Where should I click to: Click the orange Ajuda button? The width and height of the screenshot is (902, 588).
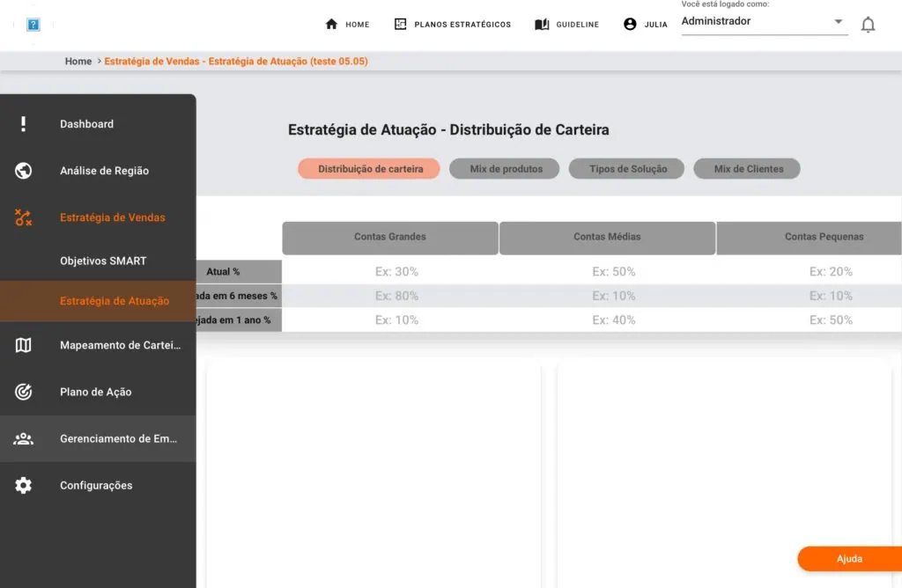pyautogui.click(x=850, y=559)
